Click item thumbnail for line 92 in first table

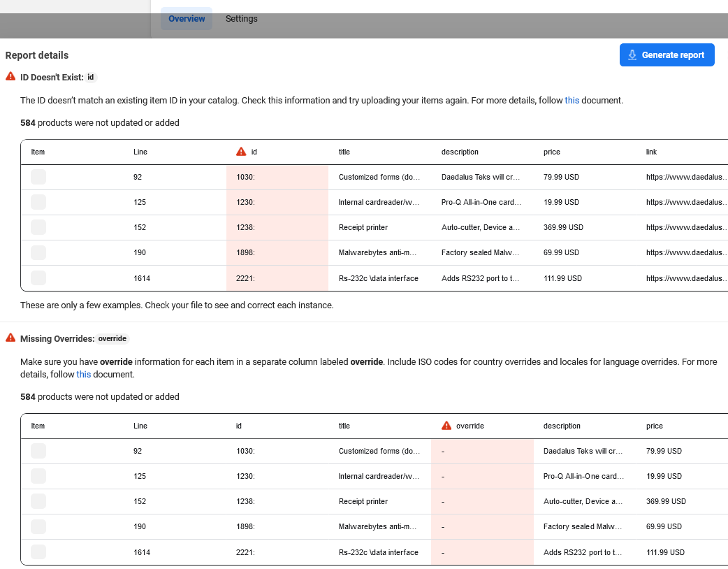pos(38,177)
